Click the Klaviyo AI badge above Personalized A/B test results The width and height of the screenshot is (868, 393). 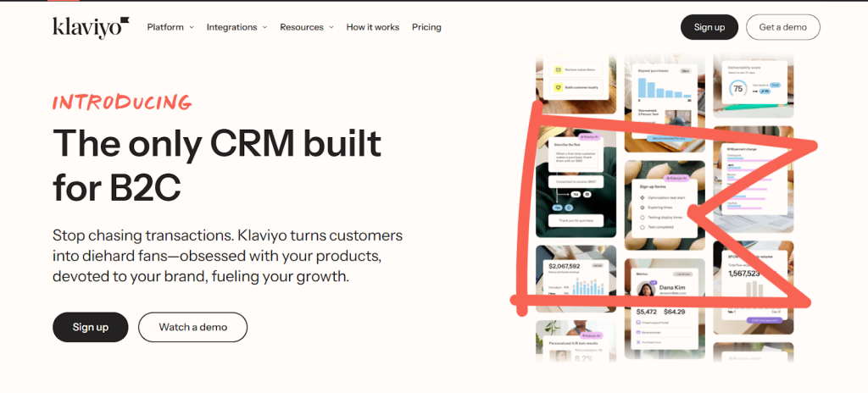point(591,335)
